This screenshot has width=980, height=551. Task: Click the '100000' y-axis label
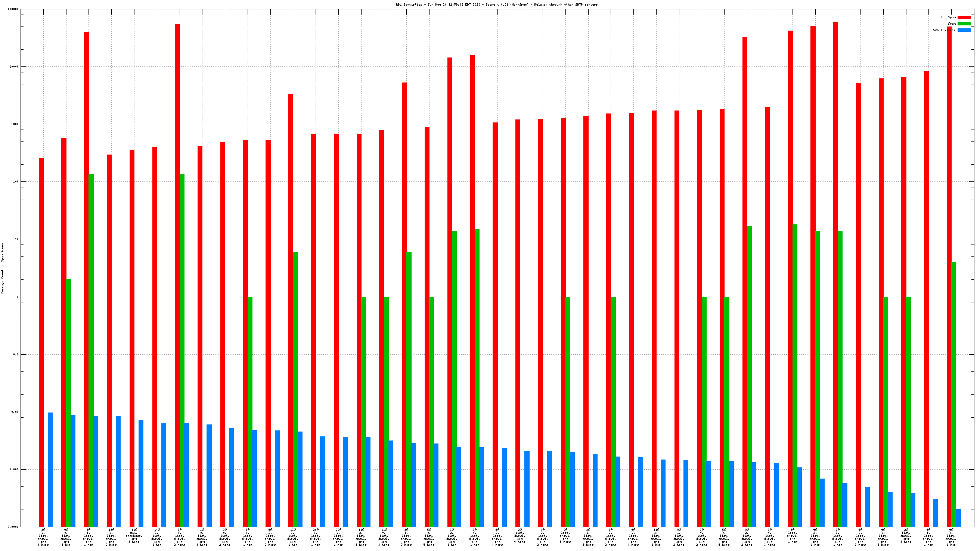point(13,9)
